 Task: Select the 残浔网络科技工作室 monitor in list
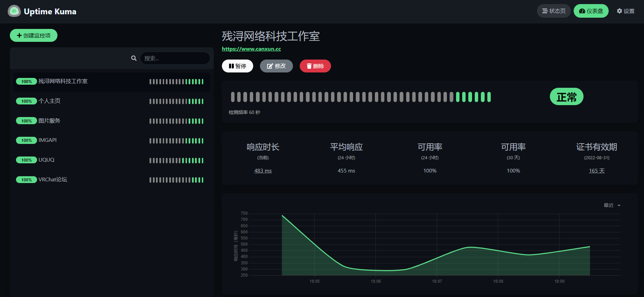111,82
